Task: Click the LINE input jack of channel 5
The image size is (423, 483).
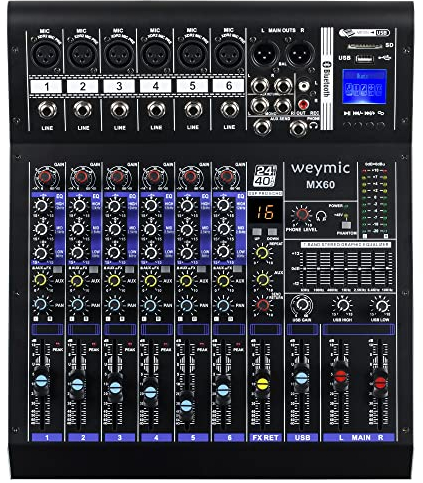Action: [x=193, y=109]
